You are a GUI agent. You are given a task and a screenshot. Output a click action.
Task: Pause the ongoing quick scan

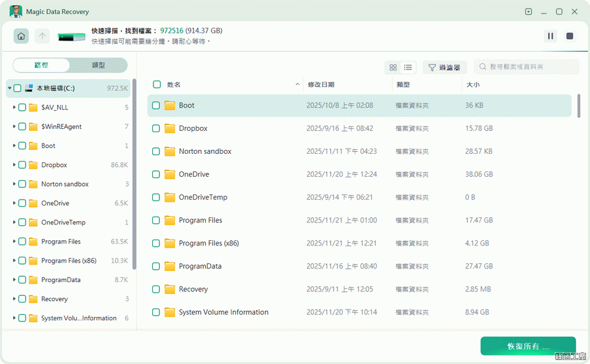click(551, 36)
